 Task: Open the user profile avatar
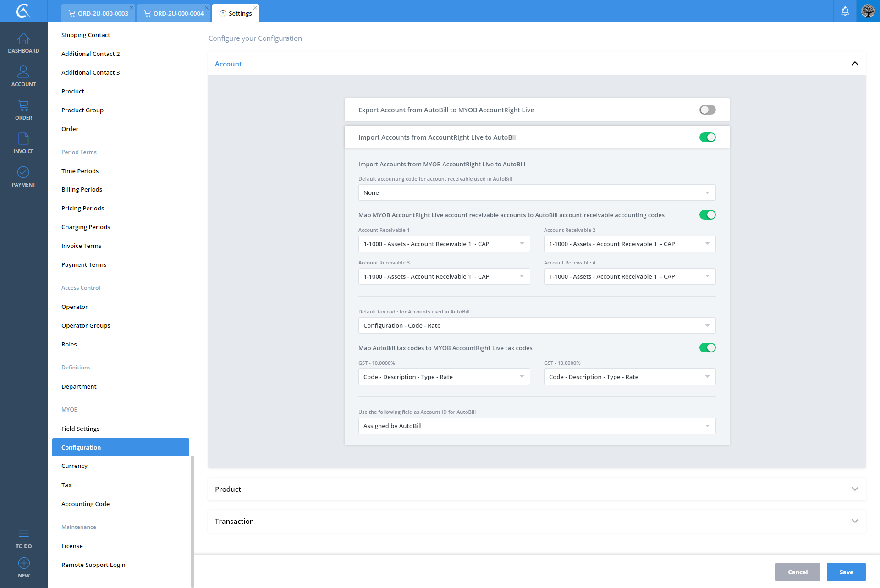click(868, 11)
